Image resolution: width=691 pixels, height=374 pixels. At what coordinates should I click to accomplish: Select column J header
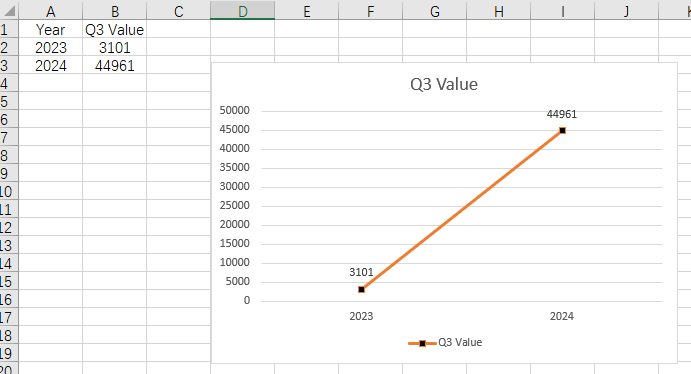pos(626,10)
